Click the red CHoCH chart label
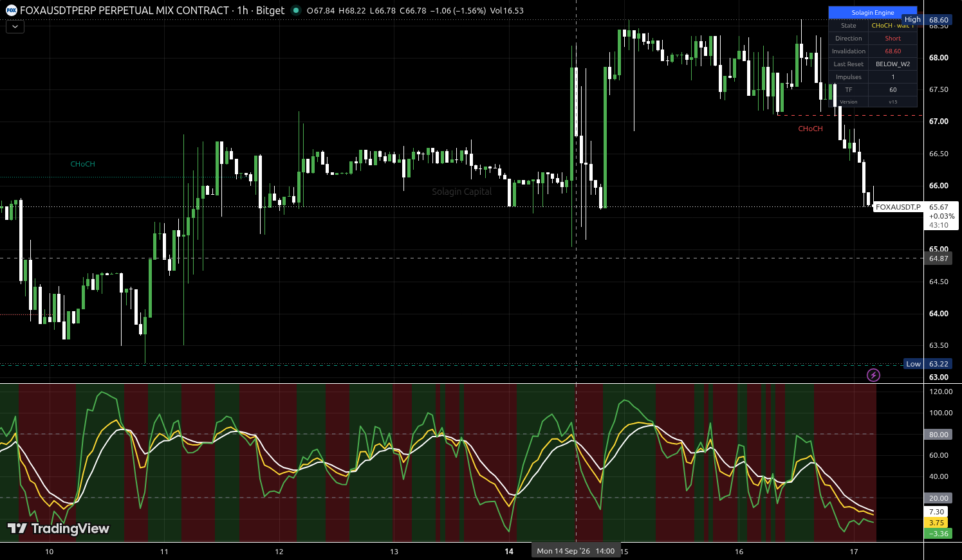 (810, 129)
